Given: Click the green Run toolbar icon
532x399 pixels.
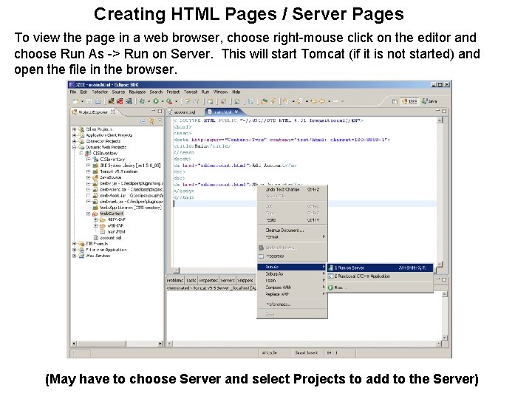Looking at the screenshot, I should (156, 101).
